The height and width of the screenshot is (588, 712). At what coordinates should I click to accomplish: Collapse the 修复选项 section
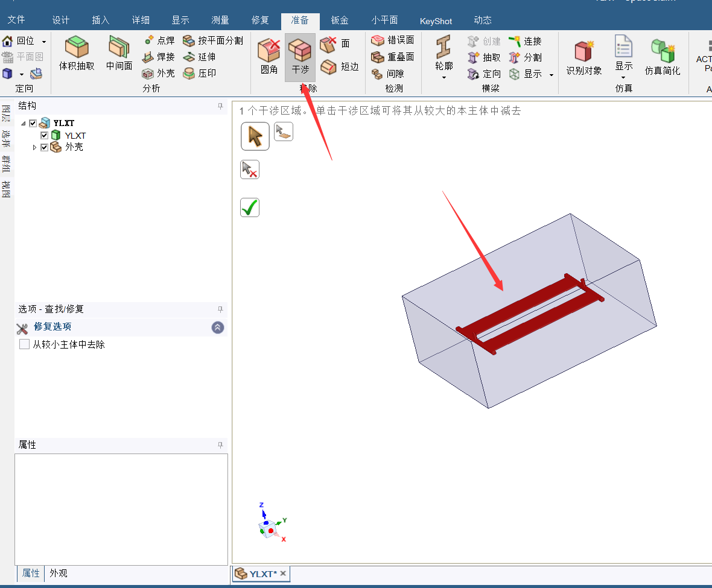pyautogui.click(x=218, y=327)
